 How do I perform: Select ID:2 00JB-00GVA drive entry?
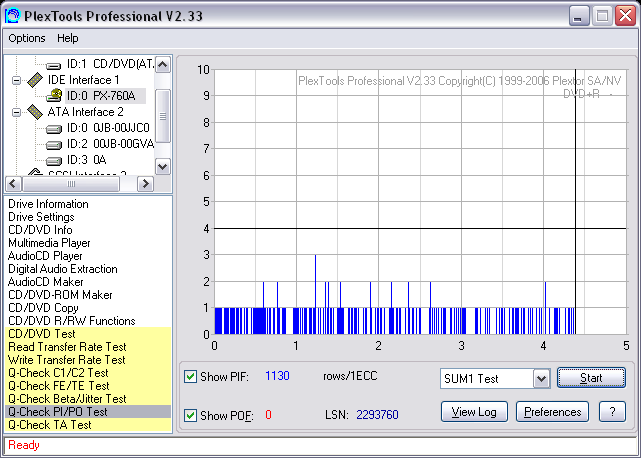(x=110, y=144)
